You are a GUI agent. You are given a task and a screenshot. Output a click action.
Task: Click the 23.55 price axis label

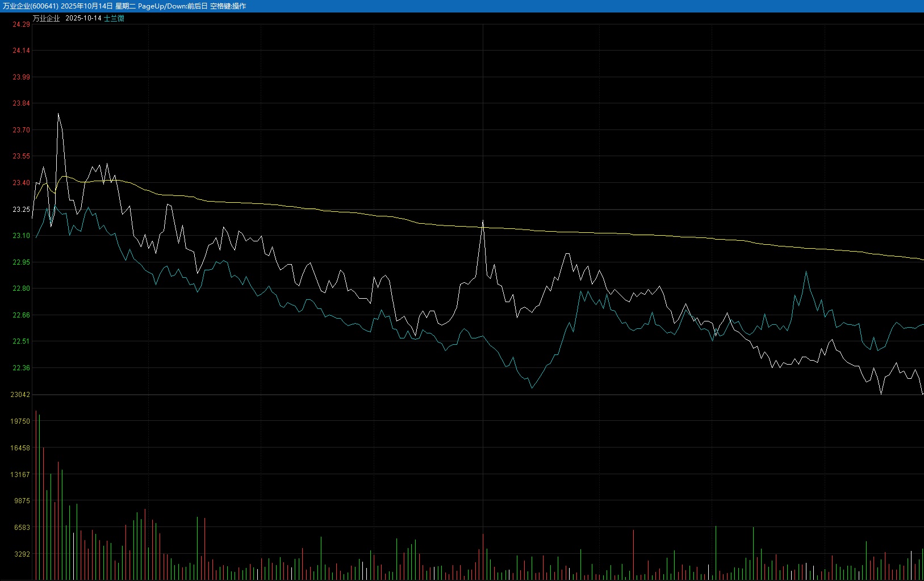point(22,156)
